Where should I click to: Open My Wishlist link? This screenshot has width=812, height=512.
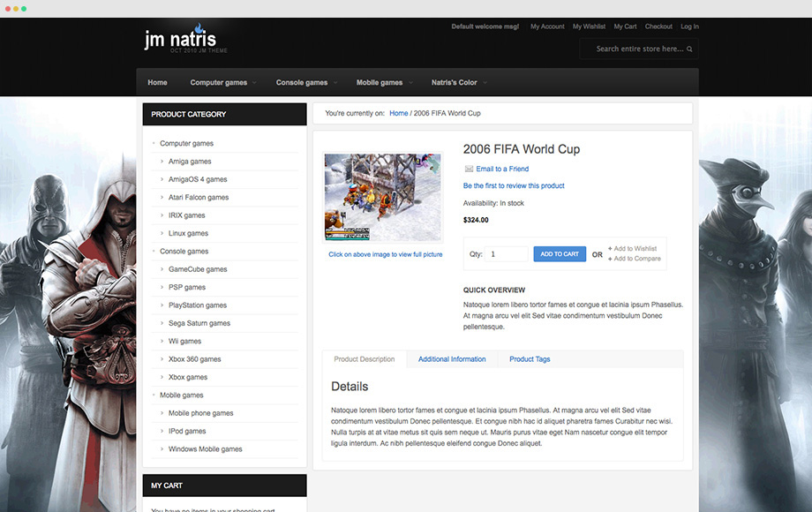pyautogui.click(x=589, y=26)
